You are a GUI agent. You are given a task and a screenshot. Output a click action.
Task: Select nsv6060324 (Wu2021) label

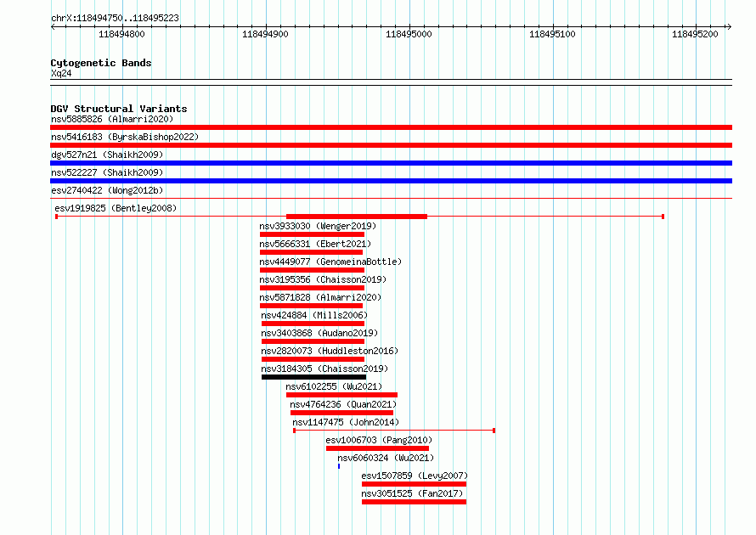pos(386,458)
